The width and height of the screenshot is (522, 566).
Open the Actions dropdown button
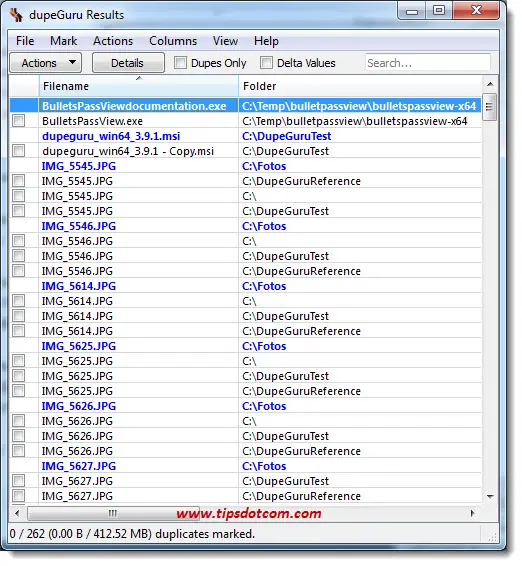click(45, 63)
